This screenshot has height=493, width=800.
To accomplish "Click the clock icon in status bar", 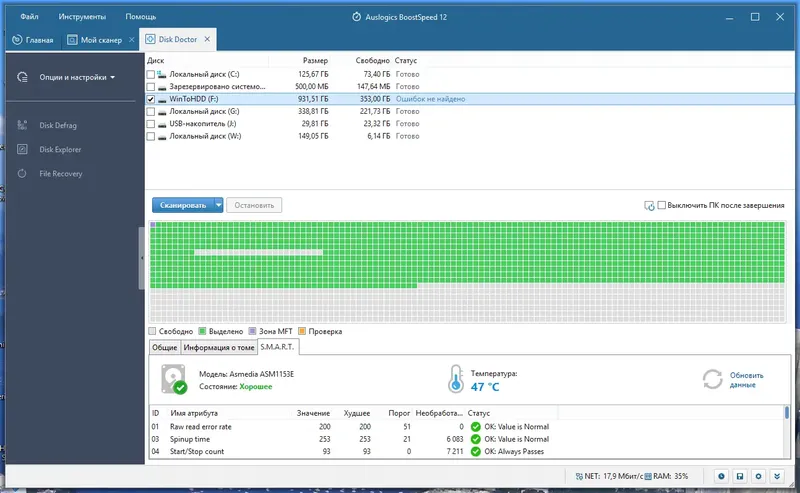I will [721, 476].
